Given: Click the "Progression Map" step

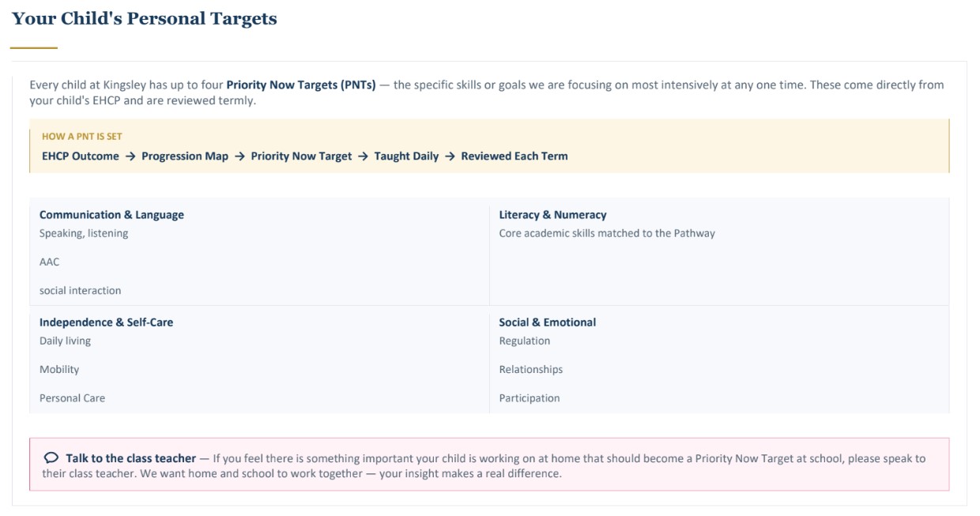Looking at the screenshot, I should point(185,156).
